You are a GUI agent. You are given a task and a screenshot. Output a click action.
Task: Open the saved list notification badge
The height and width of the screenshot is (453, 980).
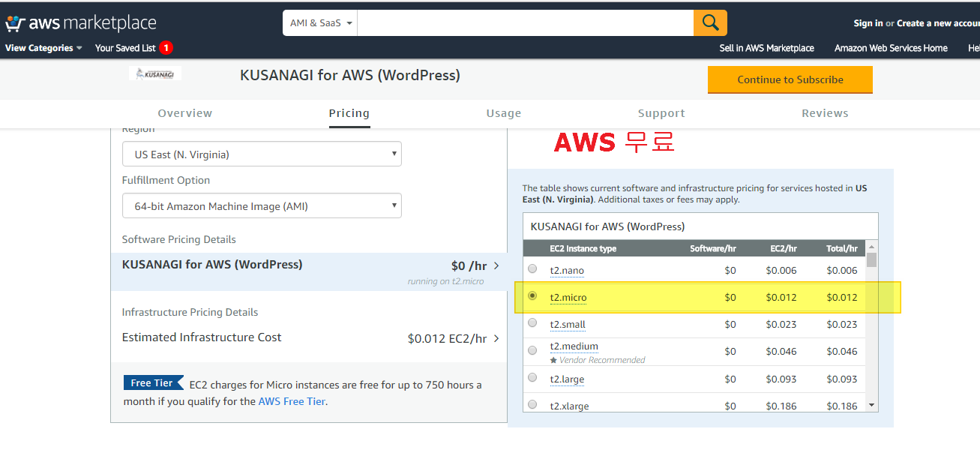[166, 48]
